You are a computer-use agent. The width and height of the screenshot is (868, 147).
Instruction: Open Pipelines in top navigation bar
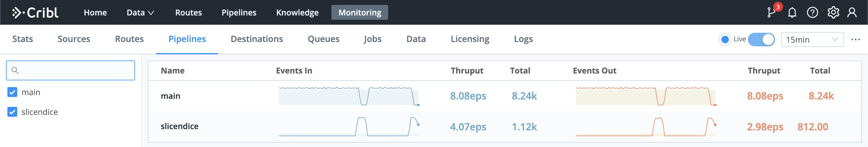pos(239,12)
